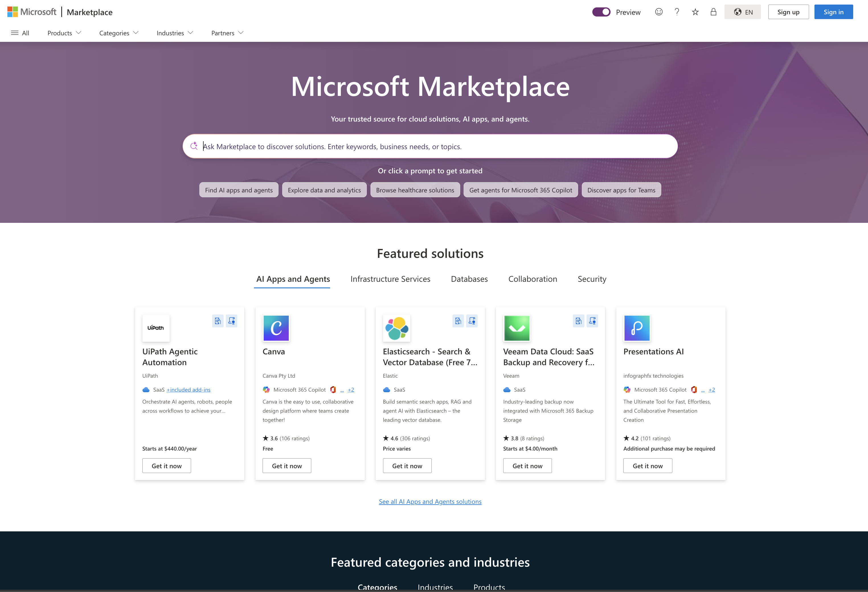Click Get it now on the Elasticsearch card
The height and width of the screenshot is (592, 868).
pyautogui.click(x=407, y=466)
